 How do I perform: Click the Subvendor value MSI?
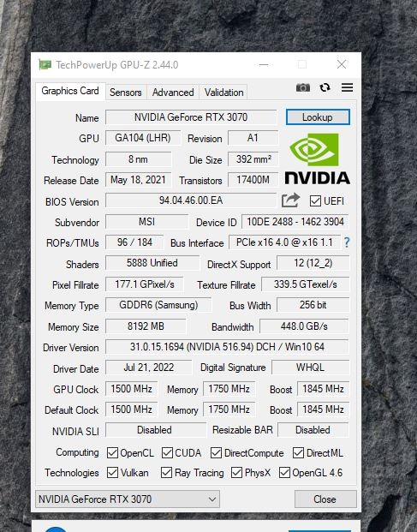coord(146,222)
